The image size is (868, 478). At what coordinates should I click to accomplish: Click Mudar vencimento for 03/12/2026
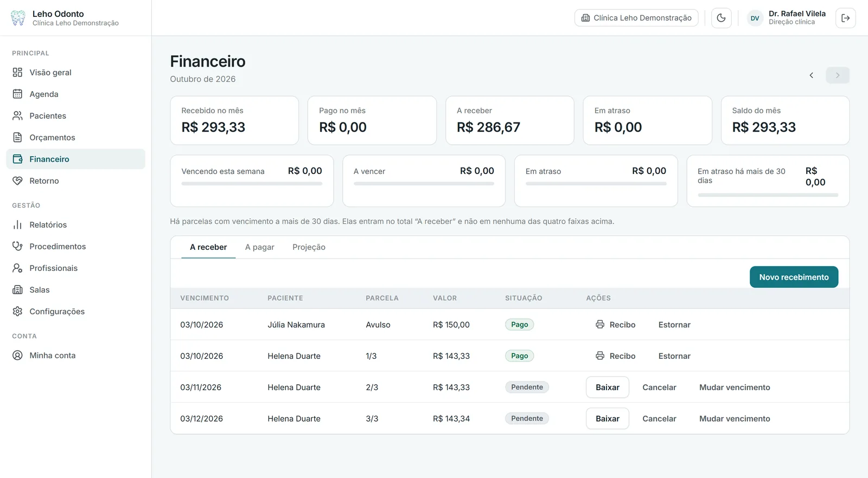pyautogui.click(x=735, y=418)
